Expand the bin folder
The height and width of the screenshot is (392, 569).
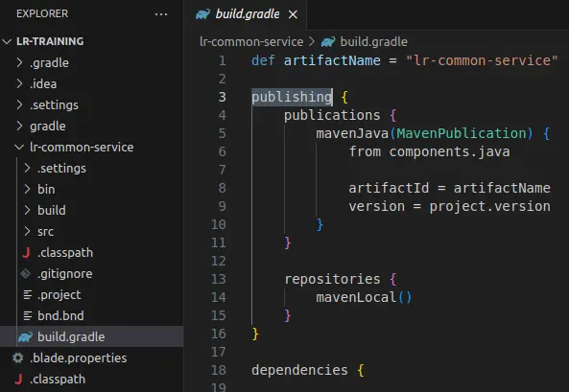tap(27, 189)
